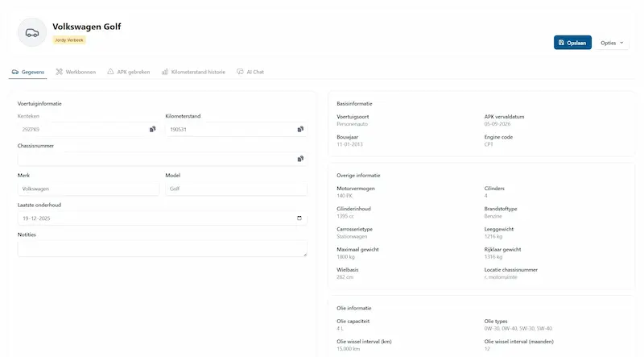Expand the Opties dropdown menu
644x357 pixels.
pos(612,43)
